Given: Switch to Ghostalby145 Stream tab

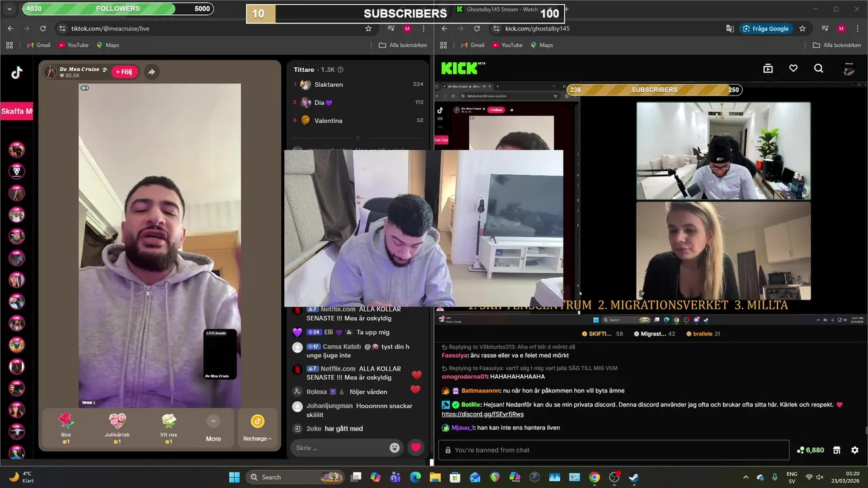Looking at the screenshot, I should 503,9.
